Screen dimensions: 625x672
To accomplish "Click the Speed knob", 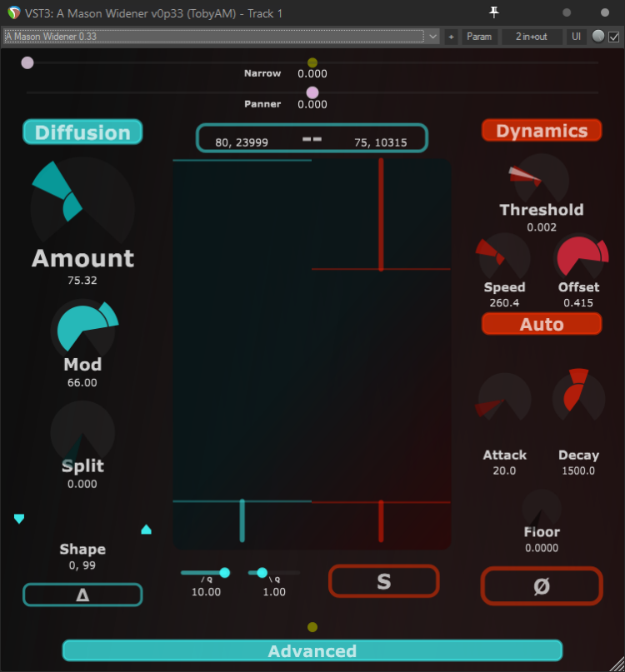I will [x=504, y=257].
